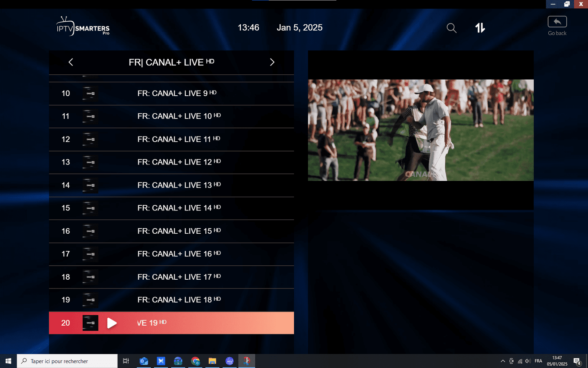Click the sort channels arrows icon

pyautogui.click(x=480, y=28)
